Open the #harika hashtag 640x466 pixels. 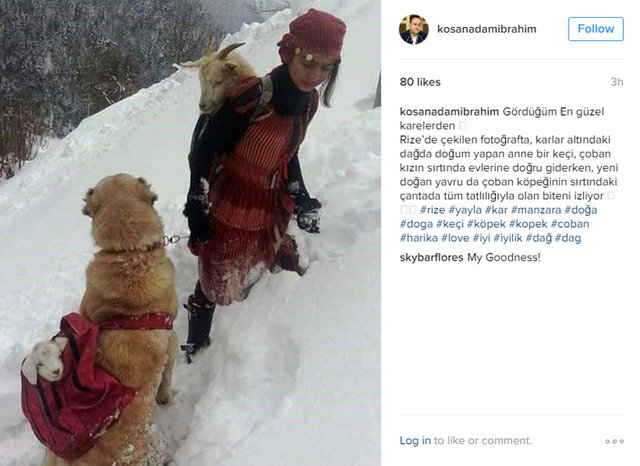[418, 238]
